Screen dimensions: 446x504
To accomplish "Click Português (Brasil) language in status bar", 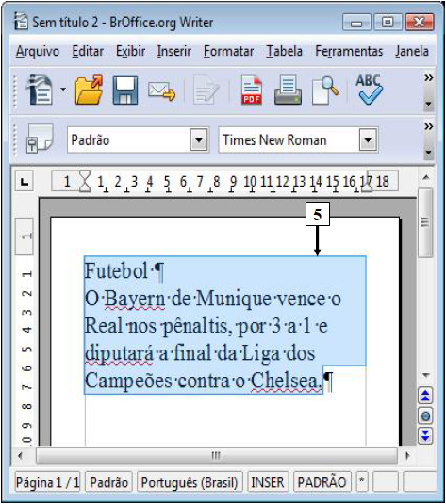I will [x=190, y=481].
